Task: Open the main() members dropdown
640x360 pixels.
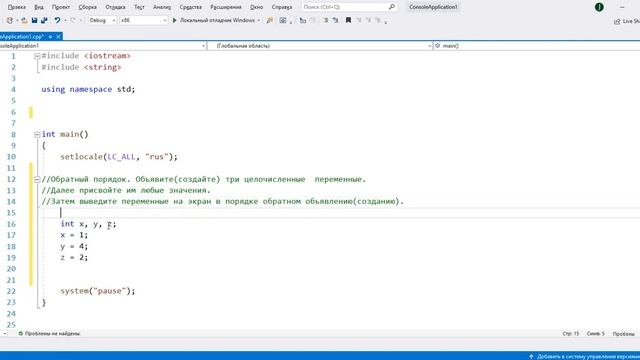Action: (537, 46)
